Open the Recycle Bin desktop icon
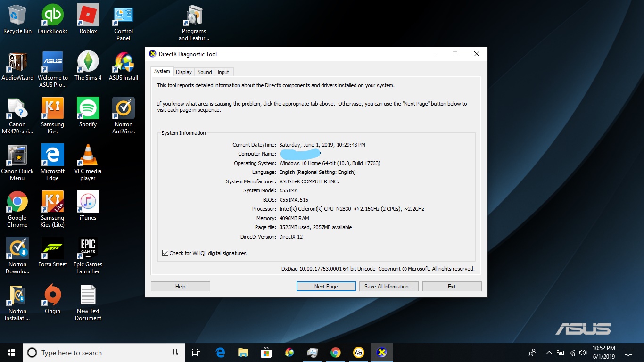This screenshot has height=362, width=644. (x=17, y=19)
